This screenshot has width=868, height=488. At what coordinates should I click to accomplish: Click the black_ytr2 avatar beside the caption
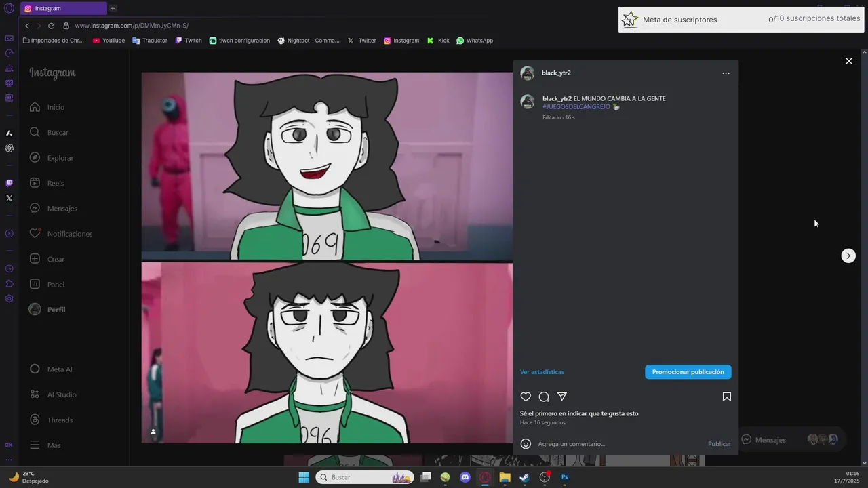coord(528,102)
